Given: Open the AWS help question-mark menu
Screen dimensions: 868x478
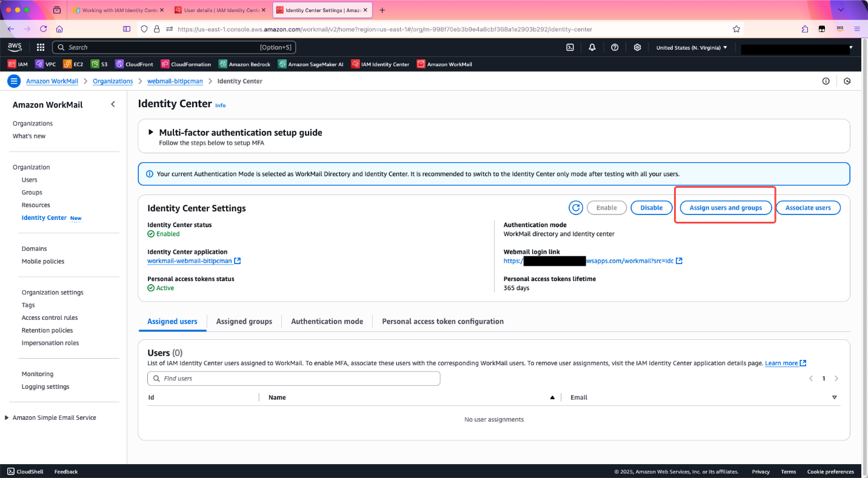Looking at the screenshot, I should pyautogui.click(x=615, y=47).
